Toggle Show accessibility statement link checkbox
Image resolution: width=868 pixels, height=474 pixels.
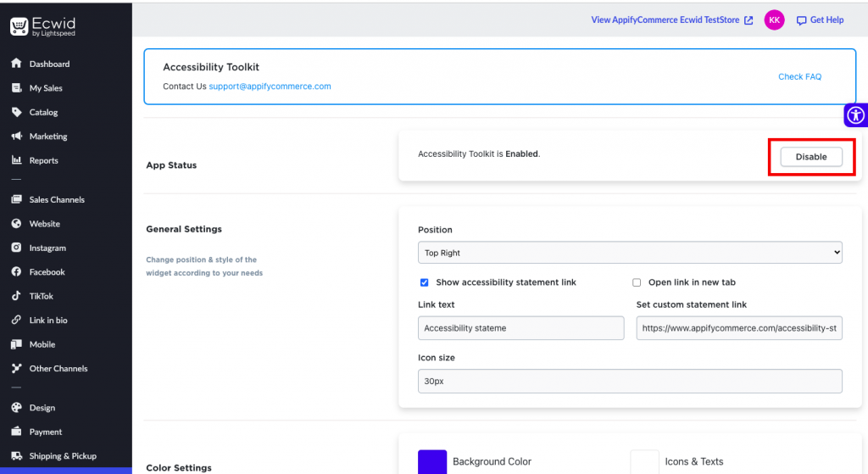pos(424,282)
